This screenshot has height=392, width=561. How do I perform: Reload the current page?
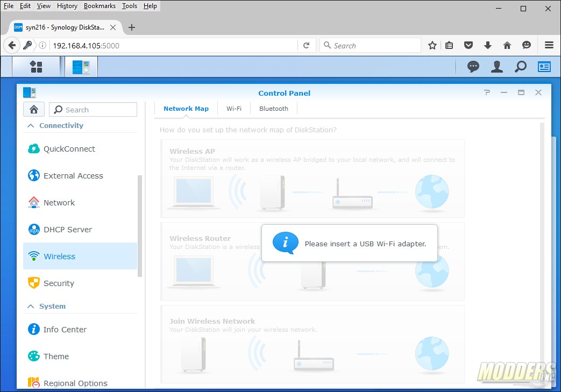pyautogui.click(x=306, y=45)
